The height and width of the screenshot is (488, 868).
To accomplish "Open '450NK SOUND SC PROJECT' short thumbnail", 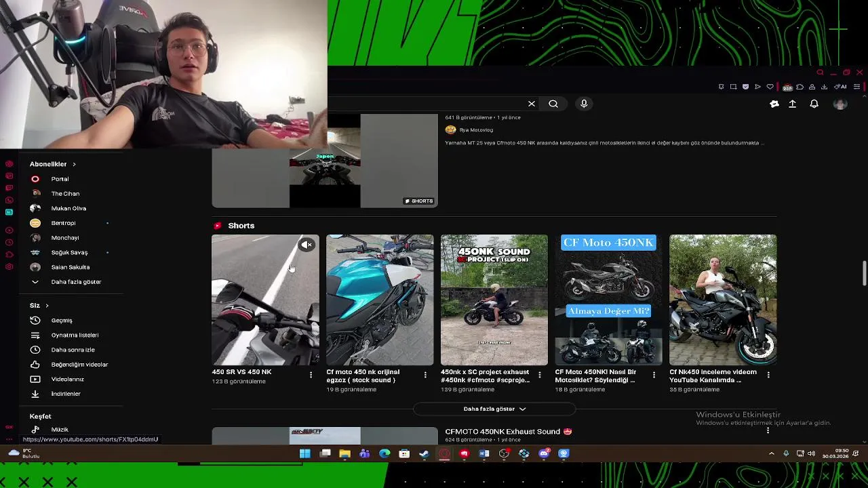I will pyautogui.click(x=494, y=300).
